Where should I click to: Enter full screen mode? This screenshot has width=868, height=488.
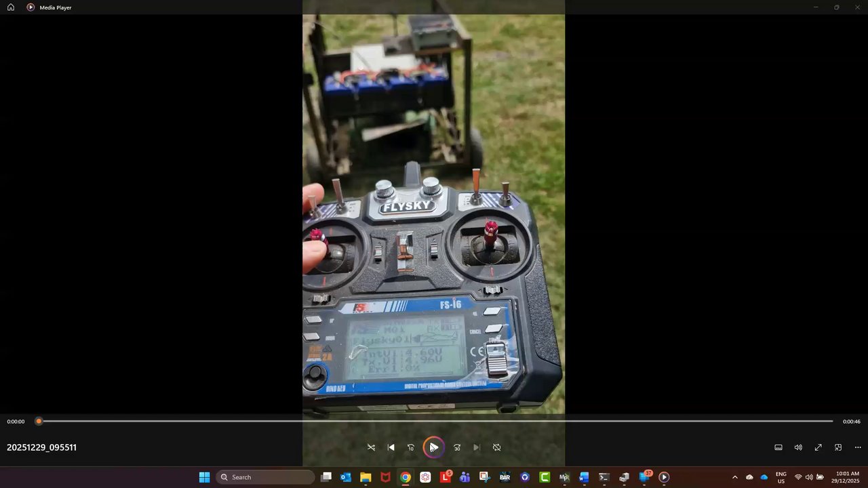(818, 447)
